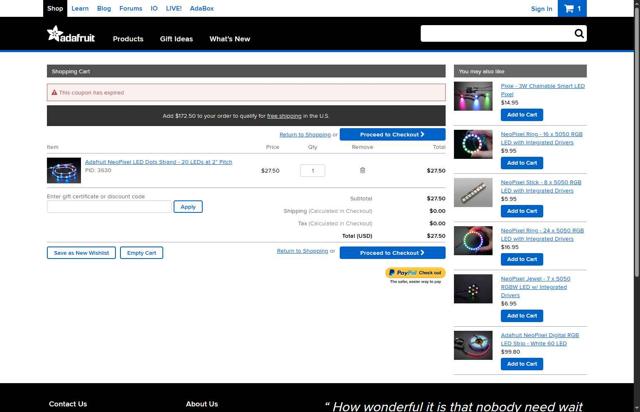Add the $14.95 Pixie LED to the cart
This screenshot has width=640, height=412.
[522, 115]
